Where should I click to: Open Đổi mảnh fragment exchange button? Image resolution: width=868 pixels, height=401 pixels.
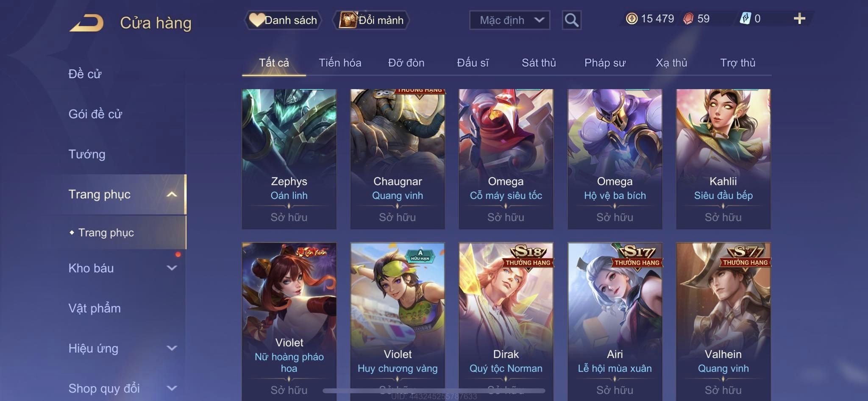tap(371, 20)
